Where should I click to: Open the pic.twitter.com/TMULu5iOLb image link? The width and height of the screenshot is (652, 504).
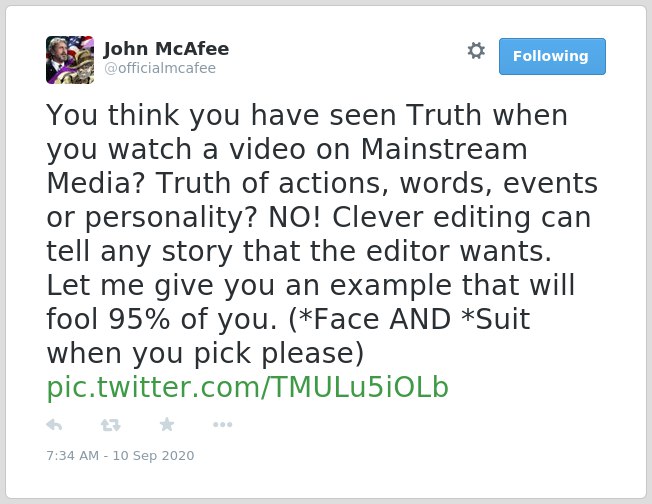[247, 387]
